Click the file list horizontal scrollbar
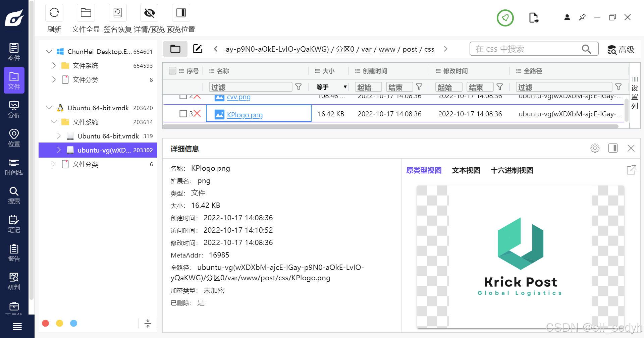Screen dimensions: 644x338 coord(390,127)
